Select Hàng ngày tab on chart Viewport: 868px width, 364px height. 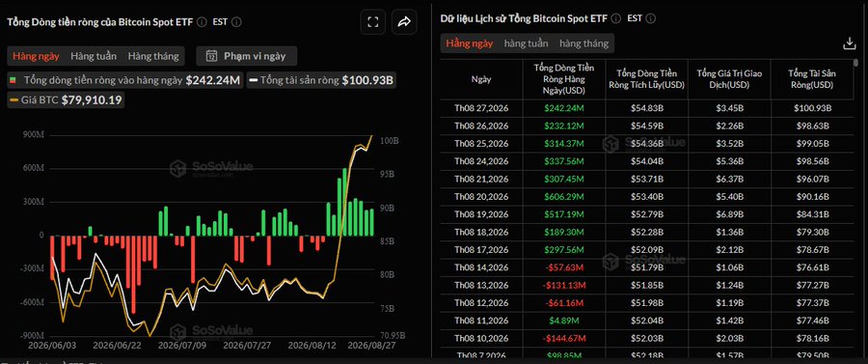[36, 56]
